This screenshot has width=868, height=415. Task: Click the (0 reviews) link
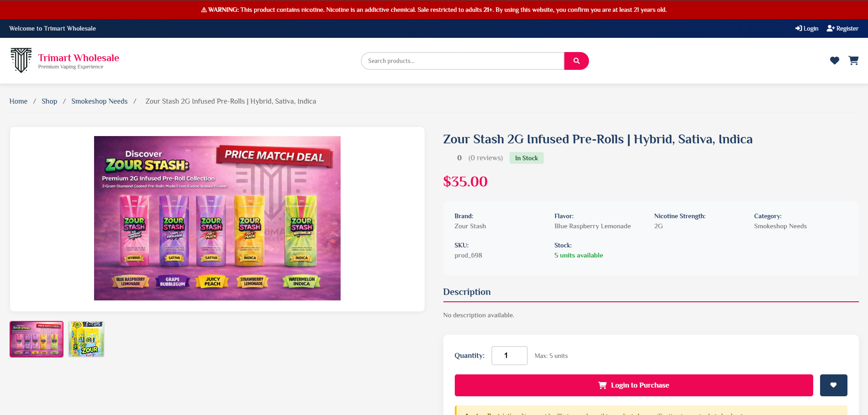point(485,158)
